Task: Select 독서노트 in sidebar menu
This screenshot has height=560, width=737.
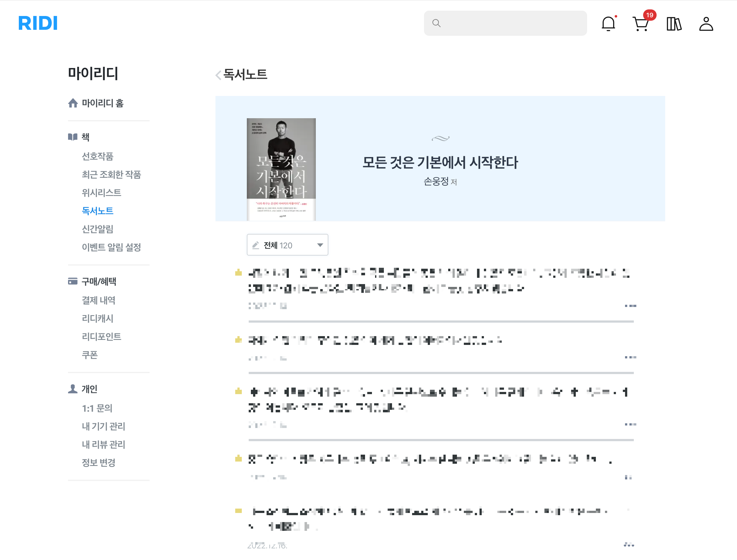Action: (x=97, y=211)
